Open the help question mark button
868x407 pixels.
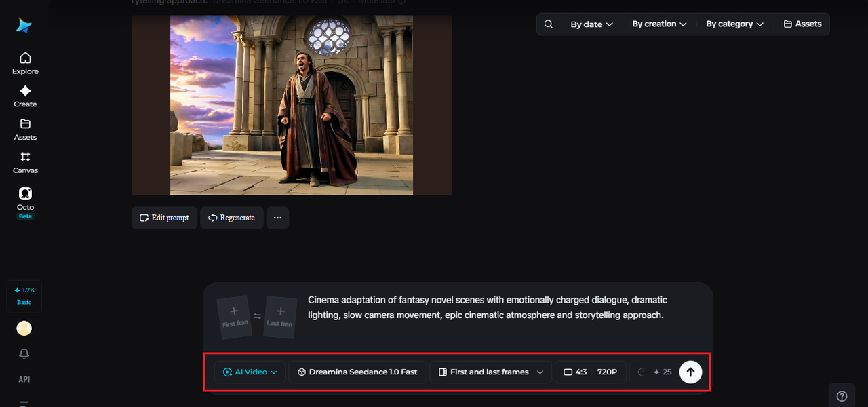coord(842,396)
